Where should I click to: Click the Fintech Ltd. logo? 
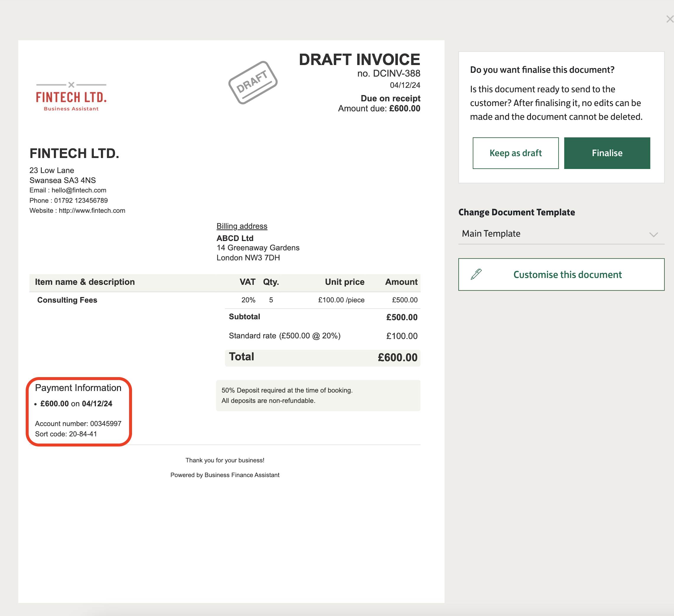click(x=71, y=97)
